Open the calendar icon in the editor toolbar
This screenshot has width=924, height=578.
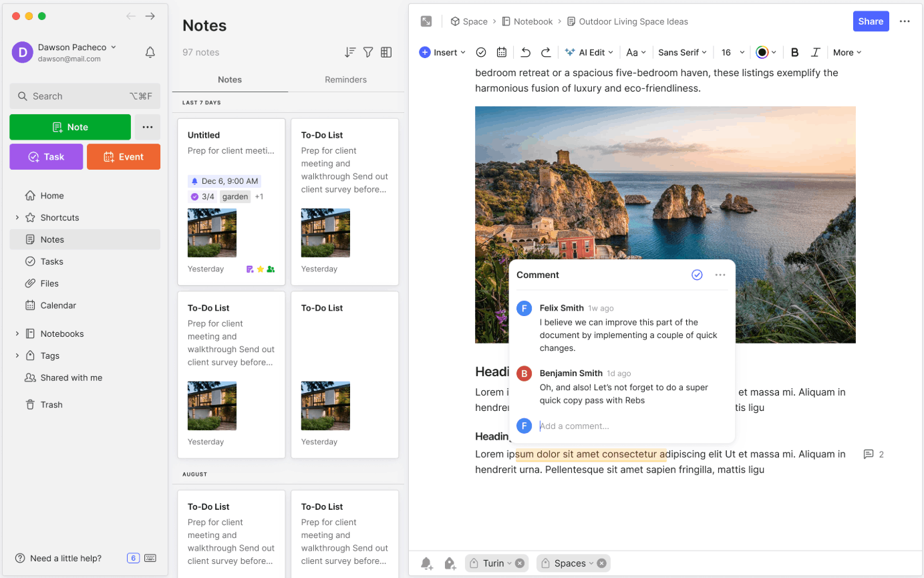501,51
